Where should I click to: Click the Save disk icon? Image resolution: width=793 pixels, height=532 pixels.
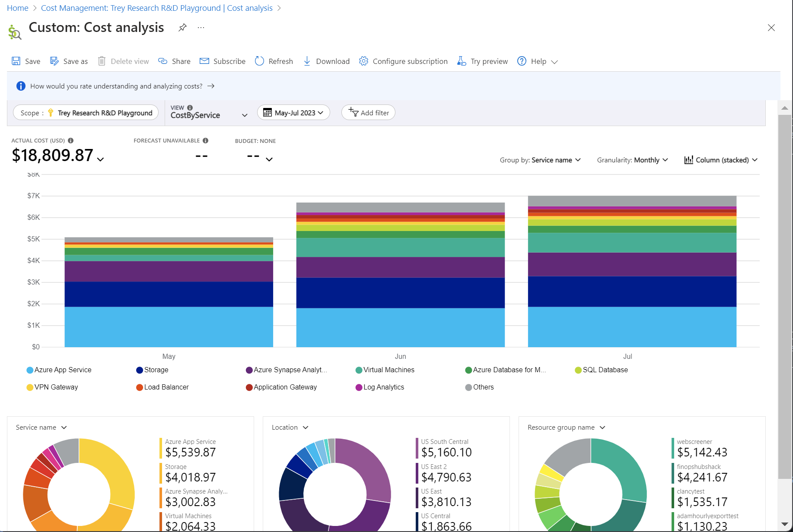tap(16, 61)
